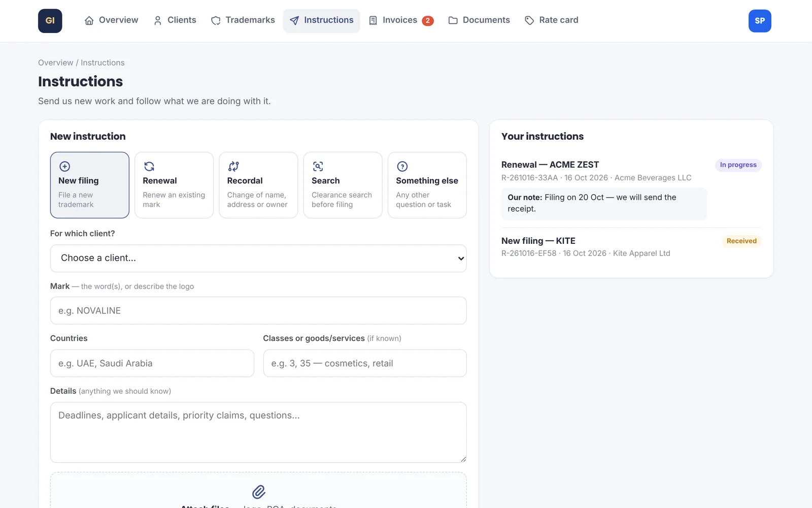Click the paperclip attach files icon
The height and width of the screenshot is (508, 812).
coord(259,492)
